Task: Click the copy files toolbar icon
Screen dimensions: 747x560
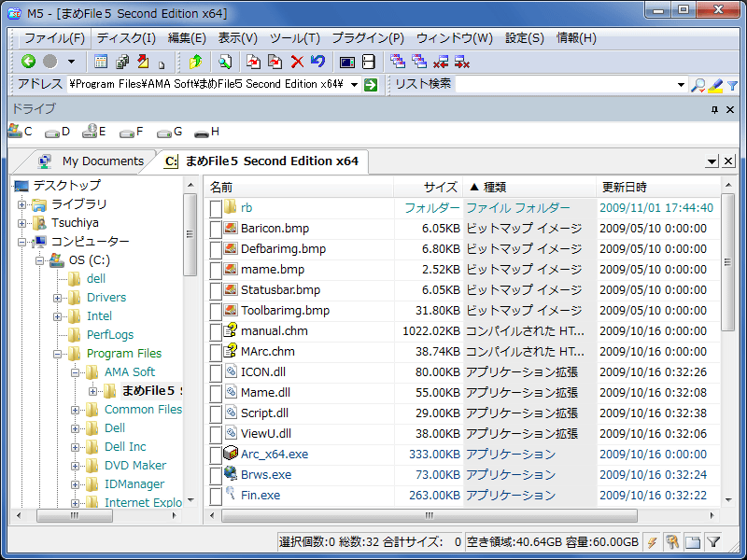Action: click(x=253, y=62)
